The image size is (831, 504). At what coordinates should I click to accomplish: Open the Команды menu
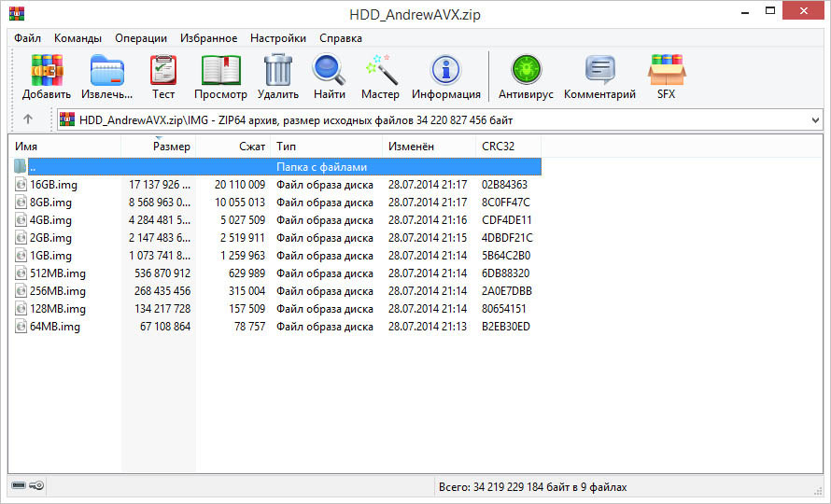coord(77,38)
